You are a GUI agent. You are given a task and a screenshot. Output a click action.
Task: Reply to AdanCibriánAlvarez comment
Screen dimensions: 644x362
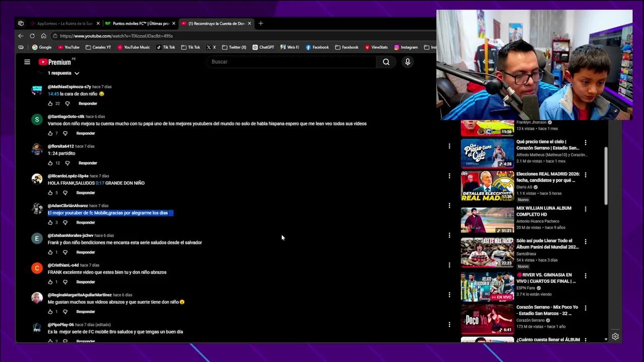click(86, 222)
